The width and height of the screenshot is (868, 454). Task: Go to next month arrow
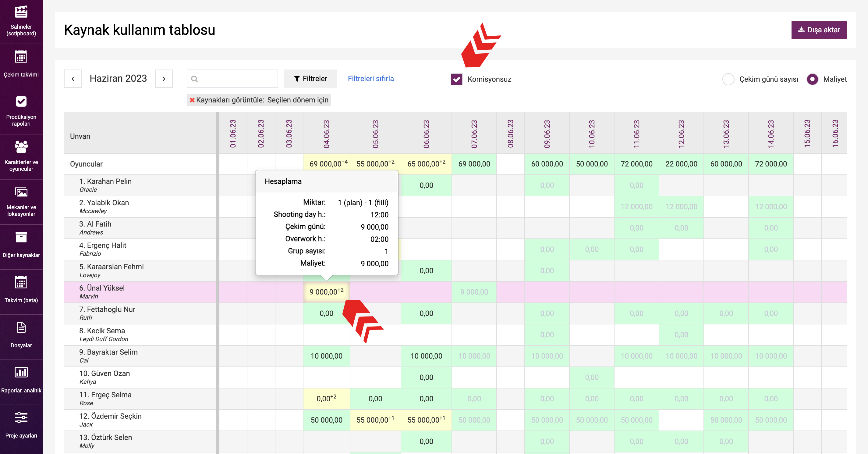point(164,79)
